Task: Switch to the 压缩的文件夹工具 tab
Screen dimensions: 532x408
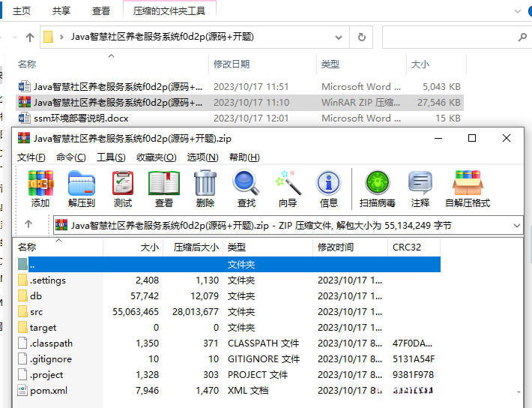Action: (169, 10)
